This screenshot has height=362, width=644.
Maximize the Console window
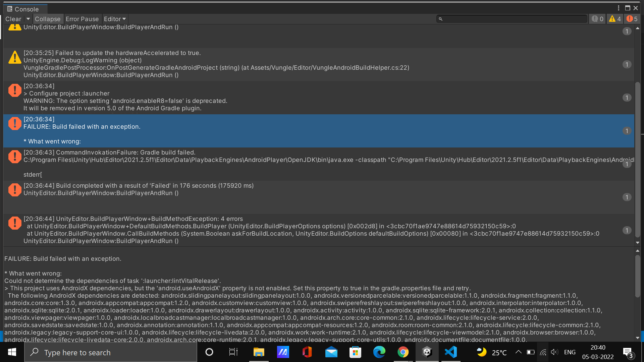(x=628, y=8)
